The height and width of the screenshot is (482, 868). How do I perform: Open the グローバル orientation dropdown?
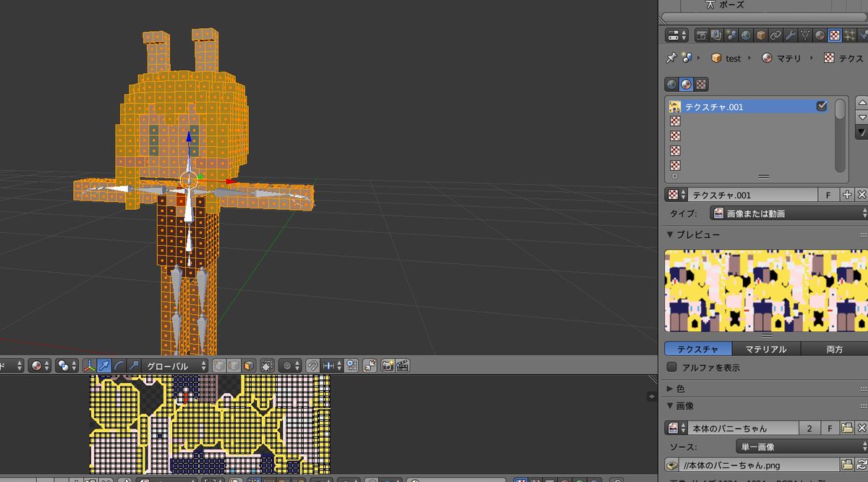(176, 365)
